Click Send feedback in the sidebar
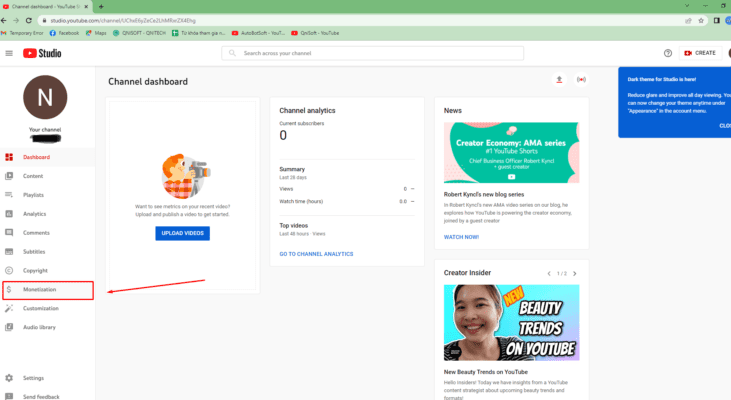This screenshot has height=400, width=731. (48, 396)
